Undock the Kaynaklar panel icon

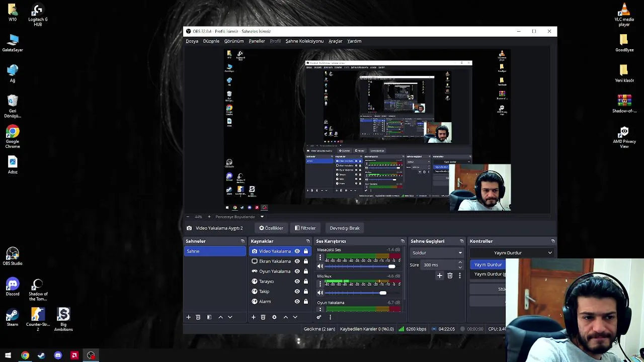[308, 241]
